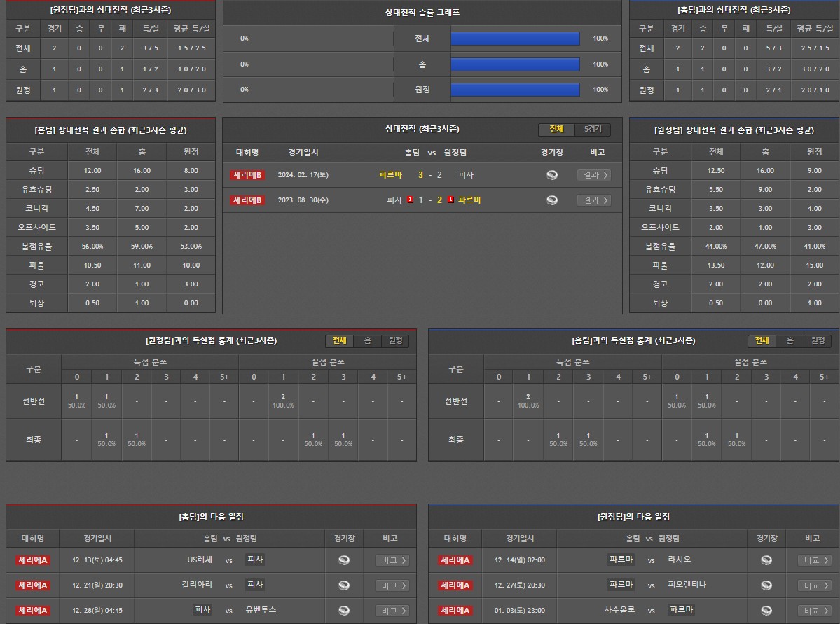Open stadium icon for 칼리아리 vs 피사
This screenshot has height=624, width=840.
click(x=344, y=585)
